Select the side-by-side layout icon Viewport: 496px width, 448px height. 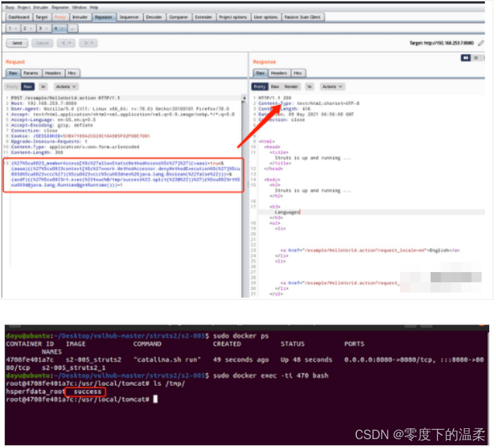click(465, 58)
